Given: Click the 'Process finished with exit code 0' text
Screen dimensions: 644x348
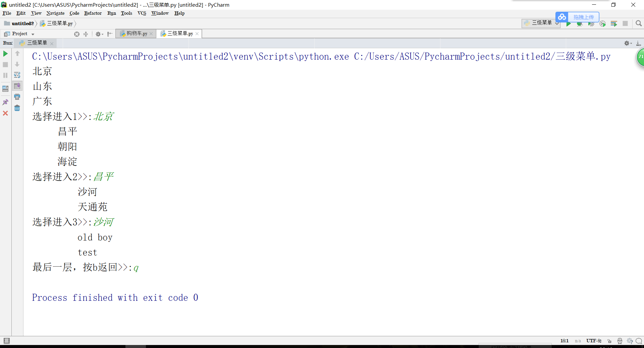Looking at the screenshot, I should click(x=115, y=297).
